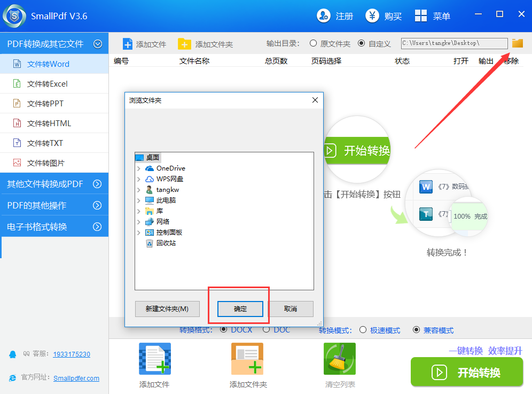532x394 pixels.
Task: Expand the ebook format conversion section
Action: (x=97, y=227)
